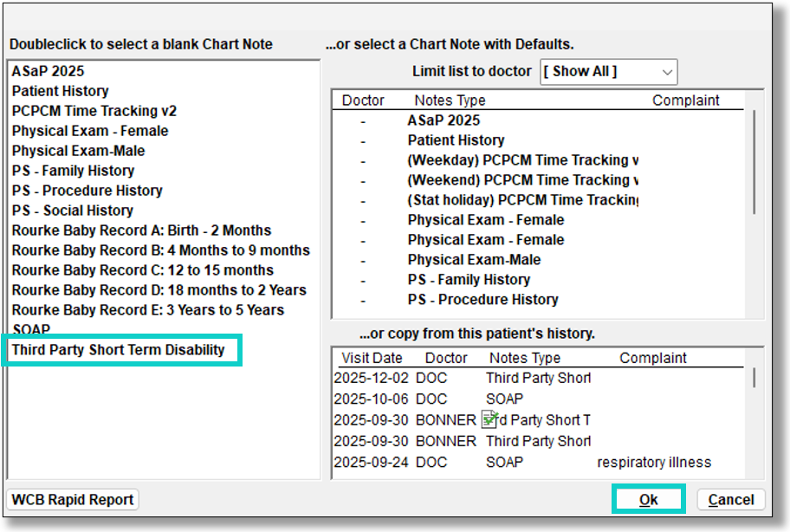Select (Stat holiday) PCPCM Time Tracking default
The height and width of the screenshot is (532, 790).
(x=522, y=200)
